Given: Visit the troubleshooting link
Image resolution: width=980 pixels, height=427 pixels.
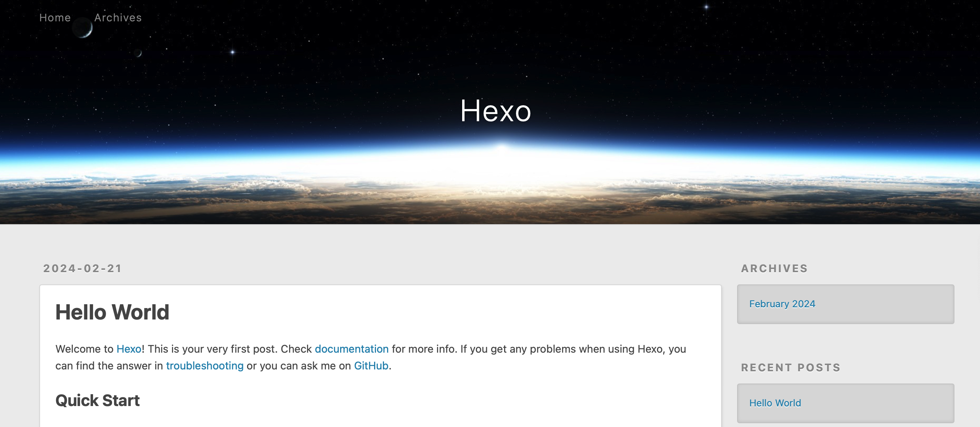Looking at the screenshot, I should (x=205, y=366).
